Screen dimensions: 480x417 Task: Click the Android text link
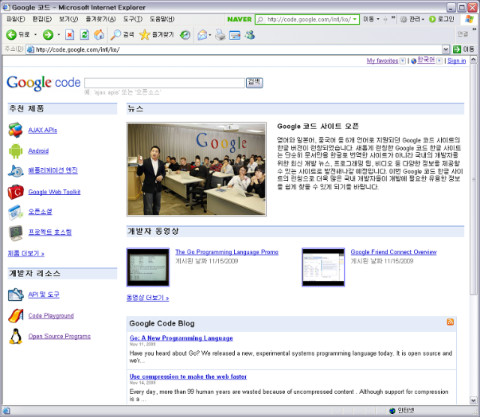point(38,151)
